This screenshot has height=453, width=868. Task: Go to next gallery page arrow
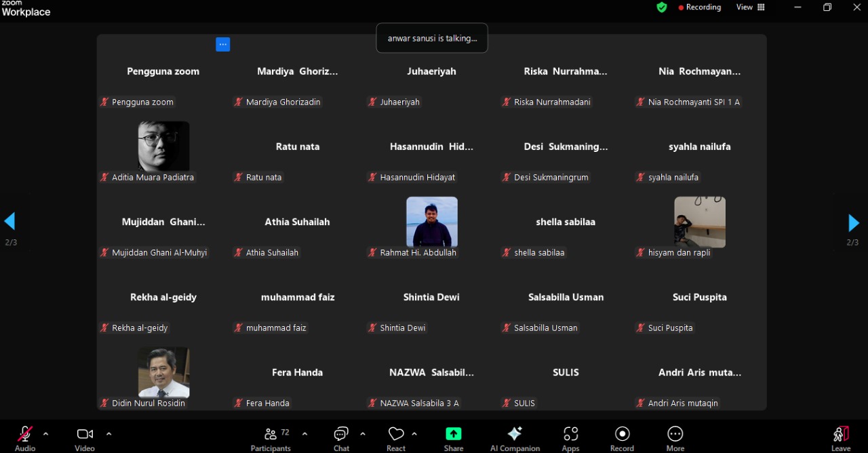click(x=853, y=222)
